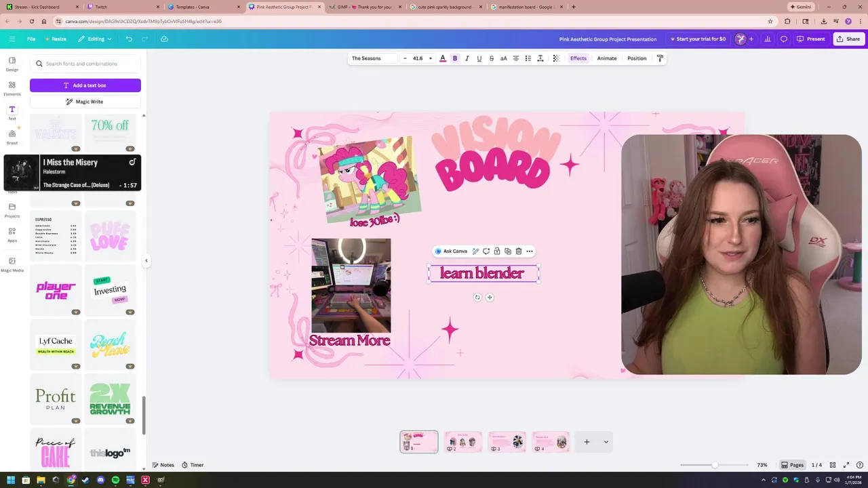Toggle underline formatting
Image resolution: width=868 pixels, height=488 pixels.
pyautogui.click(x=479, y=58)
